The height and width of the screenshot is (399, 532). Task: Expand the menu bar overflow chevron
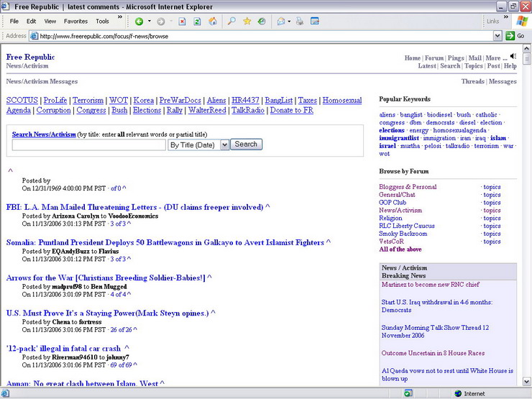click(120, 17)
